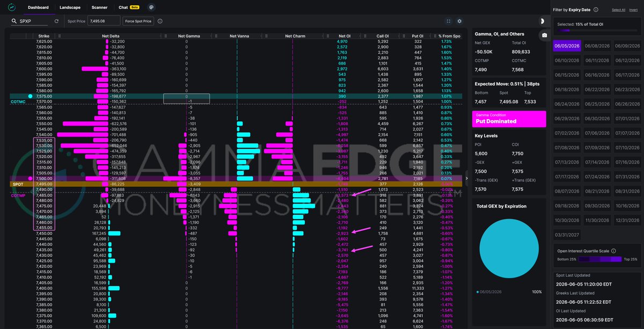The image size is (644, 329).
Task: Show info for Open Interest Quartile Scale
Action: (x=613, y=251)
